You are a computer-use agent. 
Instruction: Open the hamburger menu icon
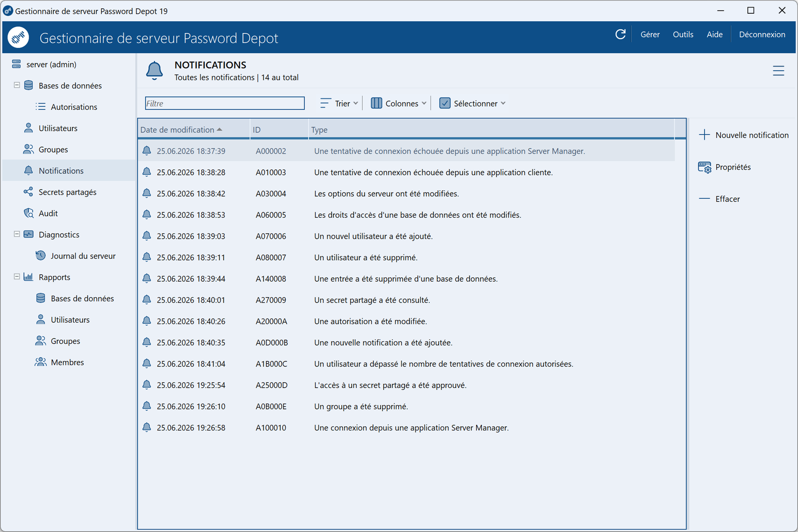coord(778,71)
